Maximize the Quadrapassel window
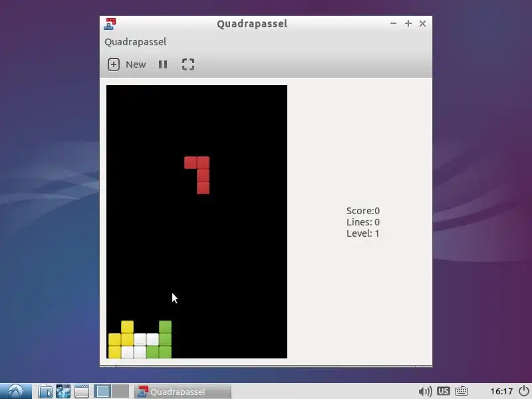Viewport: 532px width, 399px height. click(x=408, y=23)
